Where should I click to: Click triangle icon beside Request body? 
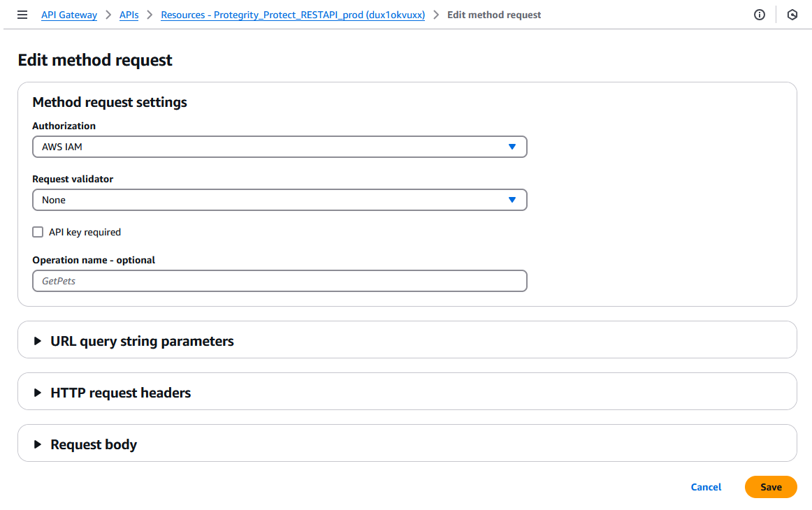click(x=38, y=444)
